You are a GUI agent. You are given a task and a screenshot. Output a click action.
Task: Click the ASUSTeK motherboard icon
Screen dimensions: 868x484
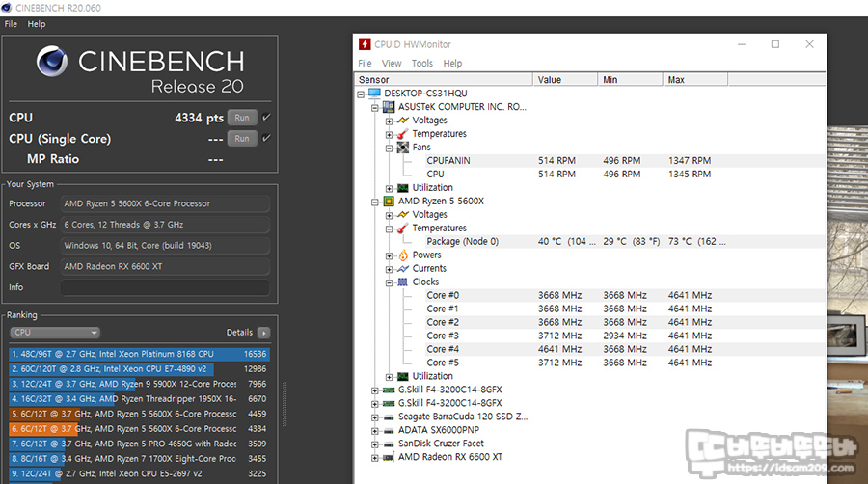[x=389, y=107]
